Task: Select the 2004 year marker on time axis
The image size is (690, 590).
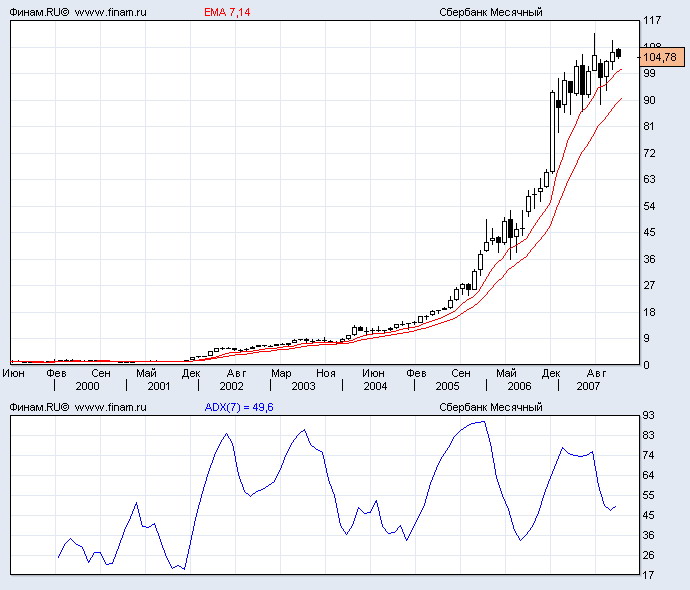Action: [x=375, y=385]
